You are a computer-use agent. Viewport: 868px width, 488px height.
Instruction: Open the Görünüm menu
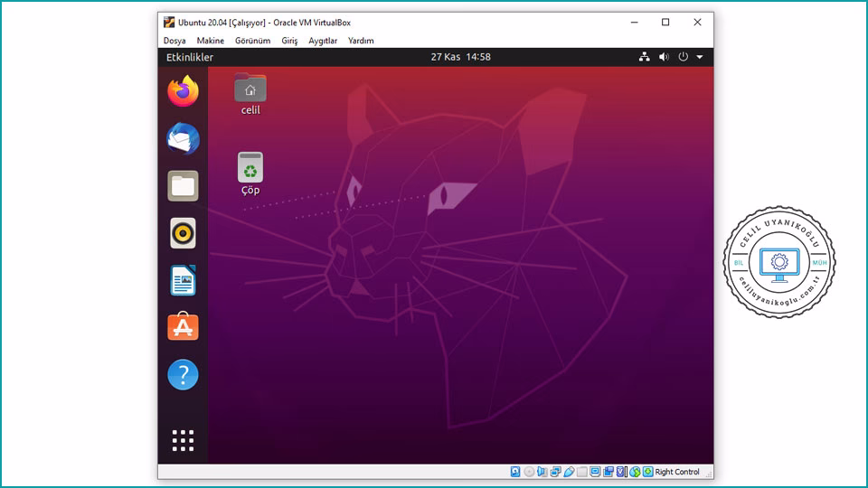pos(252,41)
